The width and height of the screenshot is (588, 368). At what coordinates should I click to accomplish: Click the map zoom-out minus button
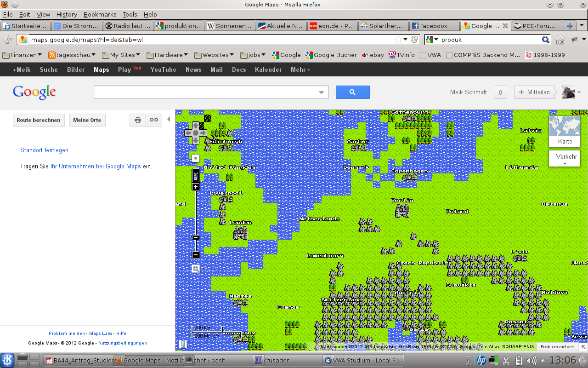(x=196, y=255)
